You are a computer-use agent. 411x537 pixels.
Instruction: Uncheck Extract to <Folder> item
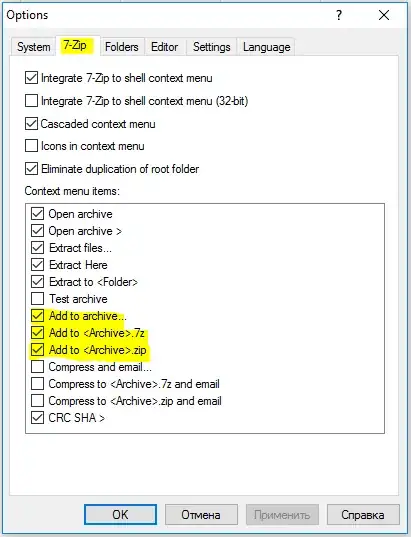[x=37, y=282]
